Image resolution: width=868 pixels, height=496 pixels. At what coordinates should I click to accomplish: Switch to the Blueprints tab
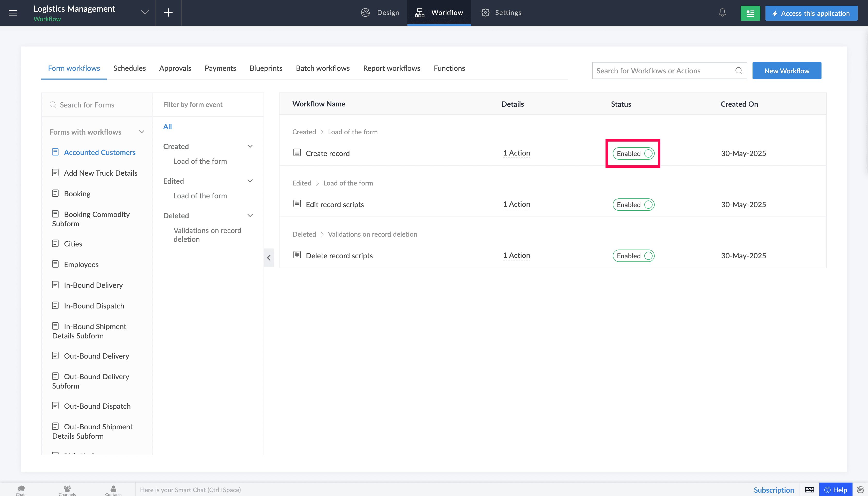click(x=266, y=68)
